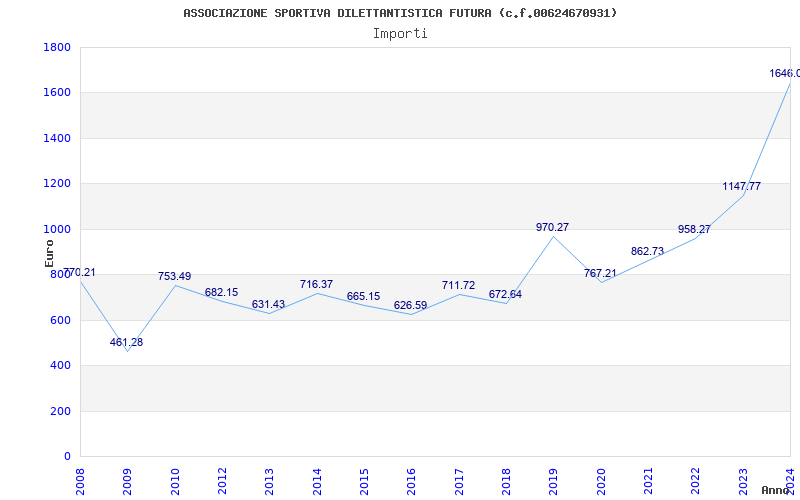Select the 716.37 data label

point(316,284)
